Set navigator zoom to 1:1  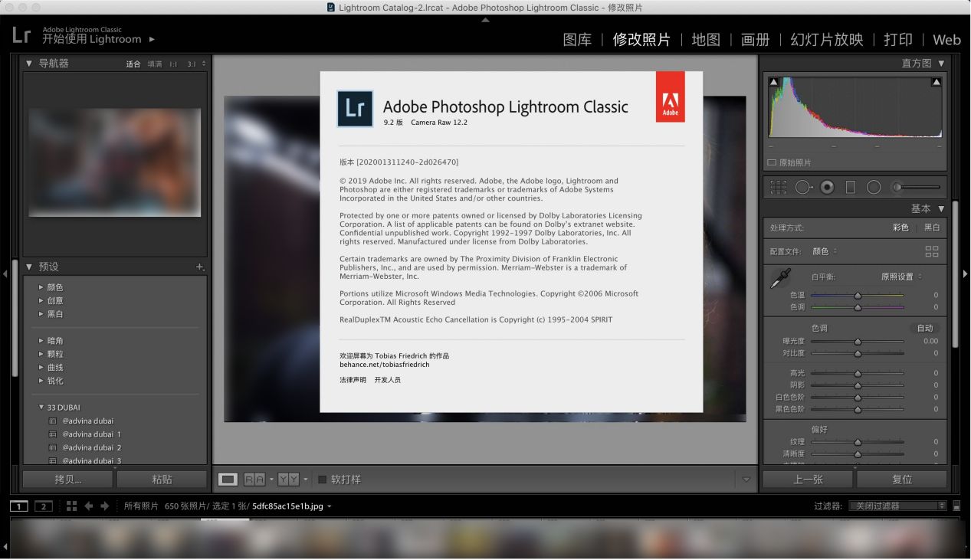click(x=173, y=64)
